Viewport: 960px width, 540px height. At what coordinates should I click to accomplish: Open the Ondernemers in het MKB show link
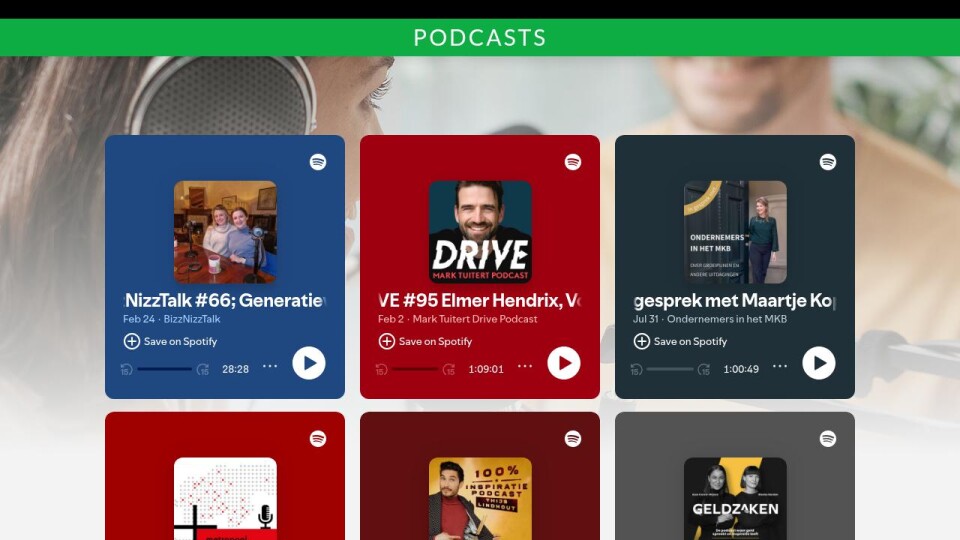727,319
